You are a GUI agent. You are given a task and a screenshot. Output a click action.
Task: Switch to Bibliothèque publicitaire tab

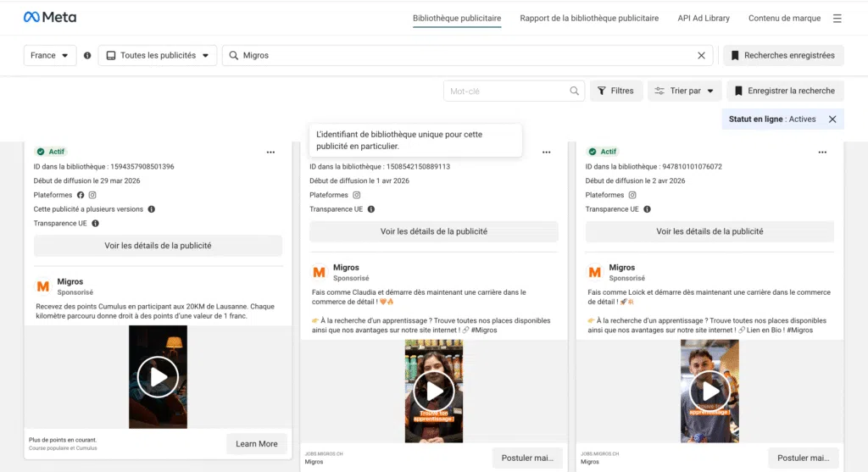(457, 19)
